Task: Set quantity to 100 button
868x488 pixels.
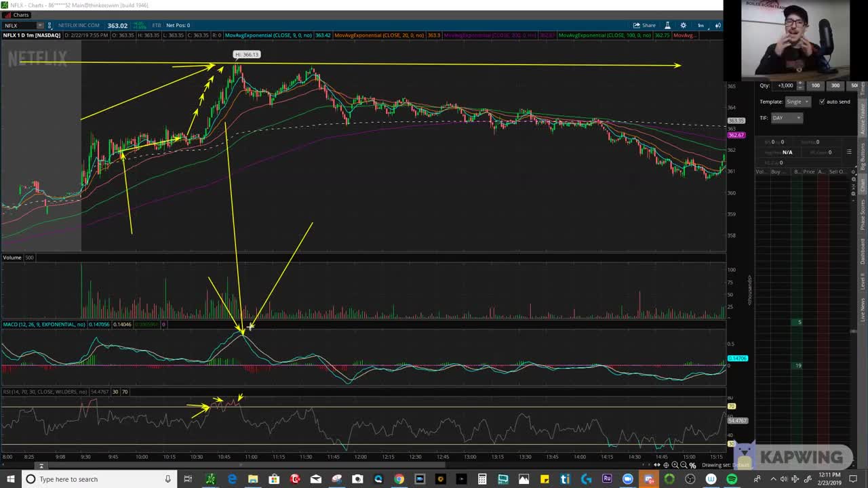Action: [816, 85]
